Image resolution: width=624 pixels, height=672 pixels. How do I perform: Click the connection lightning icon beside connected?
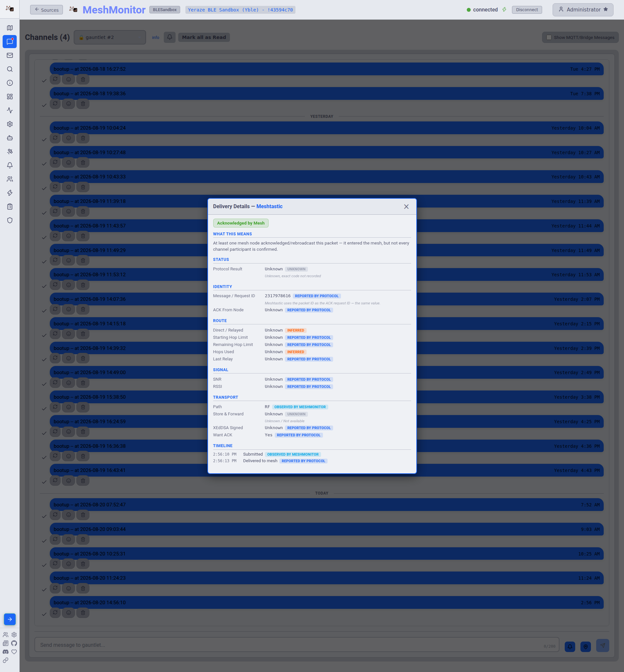pyautogui.click(x=504, y=10)
